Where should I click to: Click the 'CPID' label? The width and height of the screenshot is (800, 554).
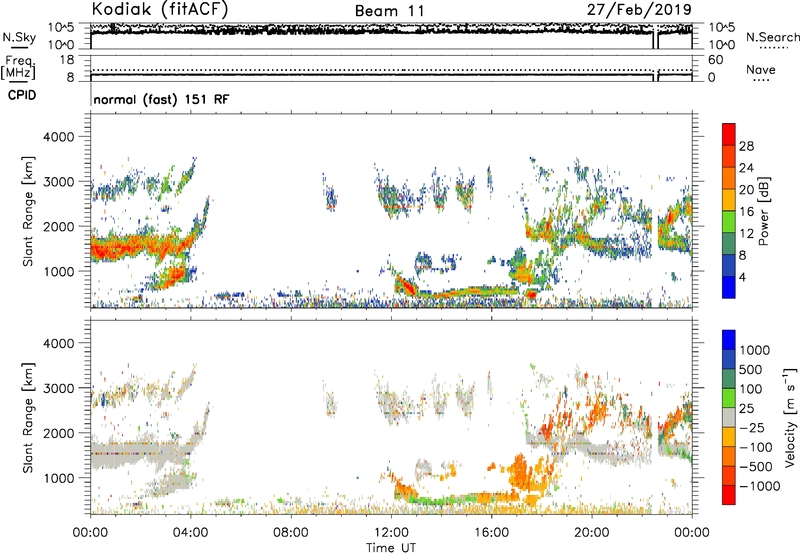coord(22,95)
